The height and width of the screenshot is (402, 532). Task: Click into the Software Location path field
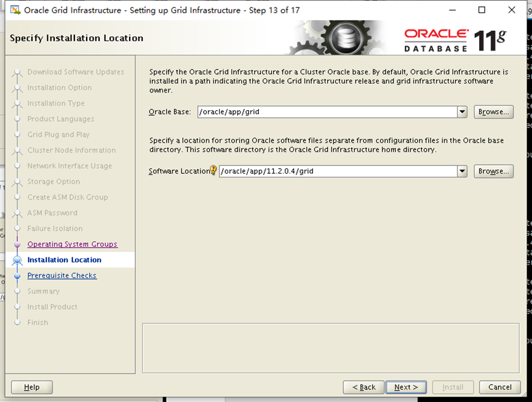click(x=338, y=171)
